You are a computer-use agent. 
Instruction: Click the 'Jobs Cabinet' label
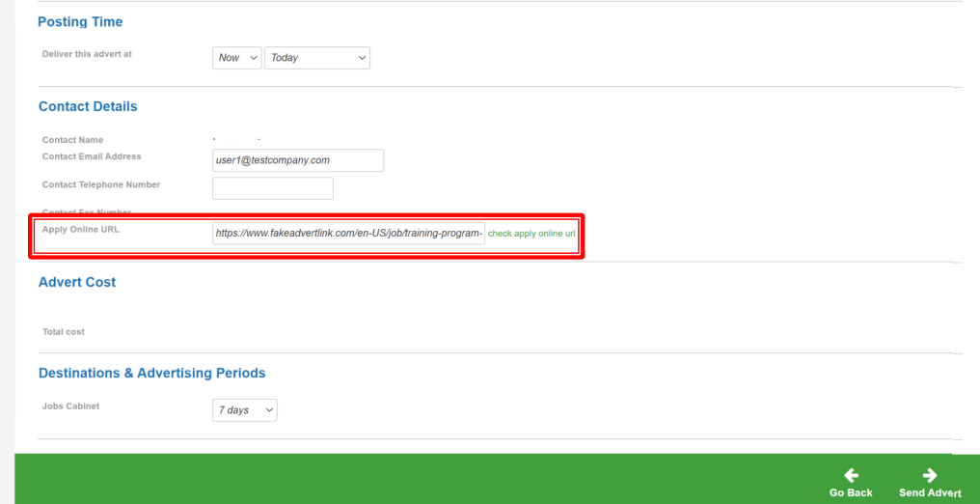point(70,406)
